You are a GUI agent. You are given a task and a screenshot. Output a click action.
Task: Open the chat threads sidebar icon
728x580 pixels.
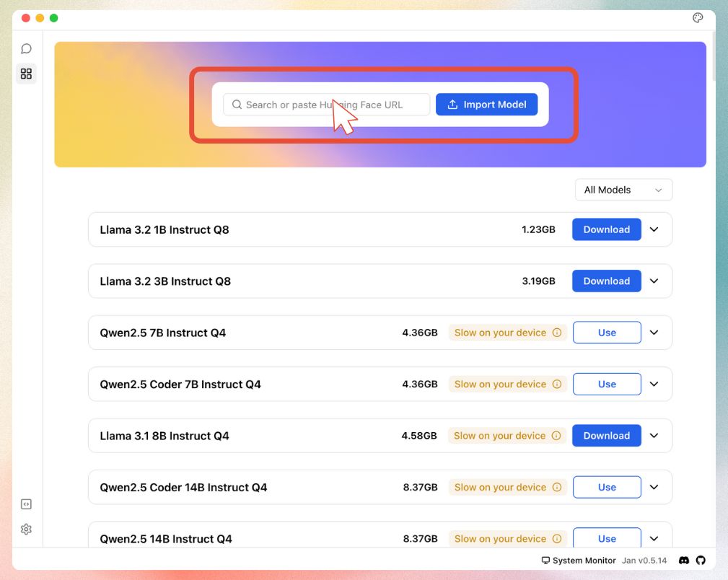[27, 49]
